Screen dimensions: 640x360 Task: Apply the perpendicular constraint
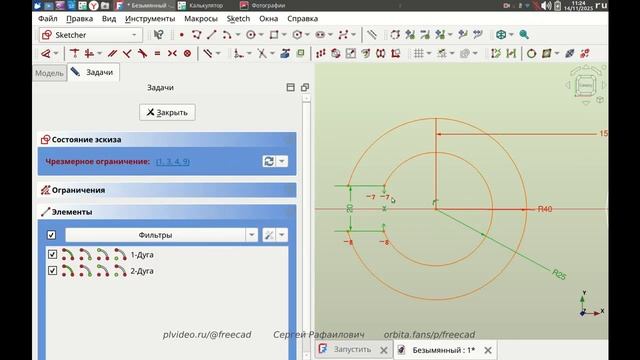point(127,53)
